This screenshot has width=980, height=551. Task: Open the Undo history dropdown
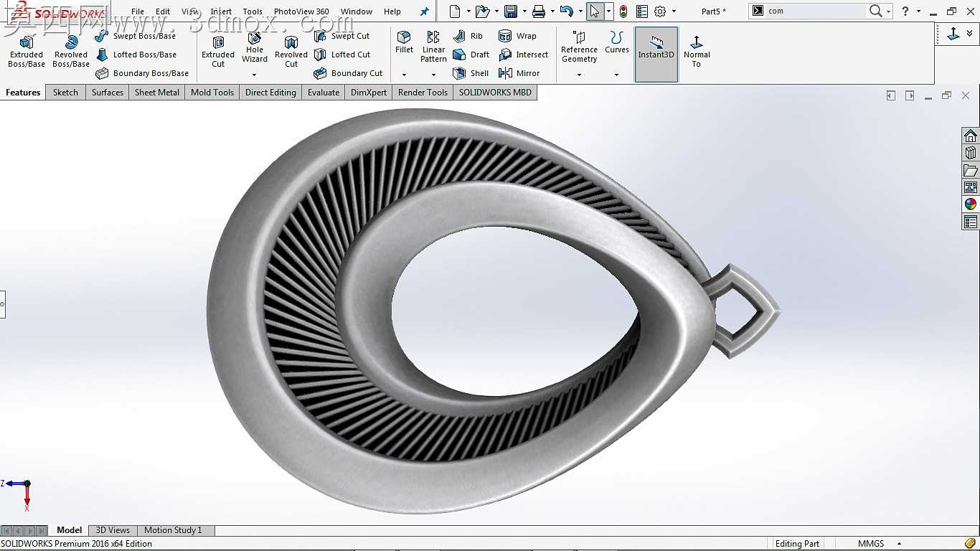(x=580, y=11)
